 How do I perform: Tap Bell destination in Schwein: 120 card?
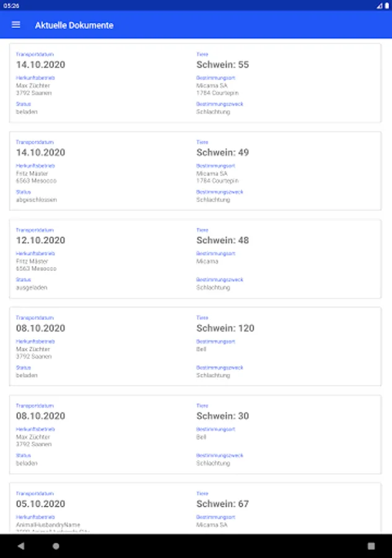pyautogui.click(x=201, y=349)
